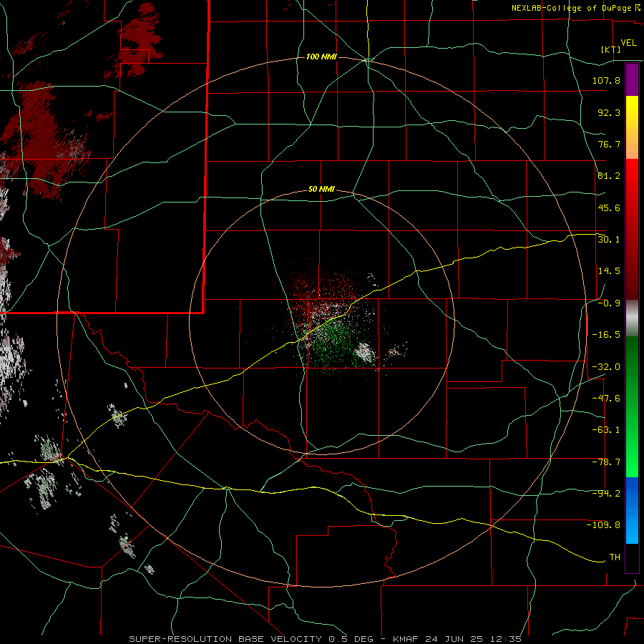
Task: Click the Super-Resolution Base Velocity caption text
Action: 325,639
